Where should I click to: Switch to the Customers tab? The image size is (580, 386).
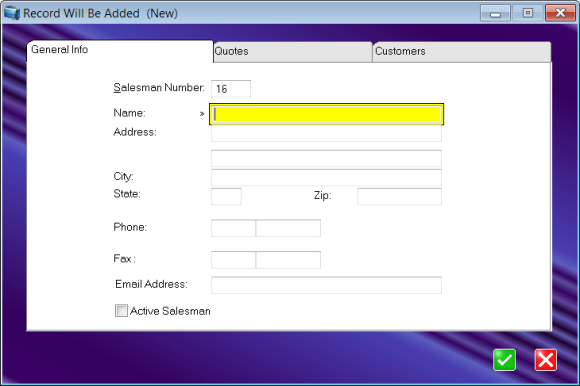pos(462,51)
